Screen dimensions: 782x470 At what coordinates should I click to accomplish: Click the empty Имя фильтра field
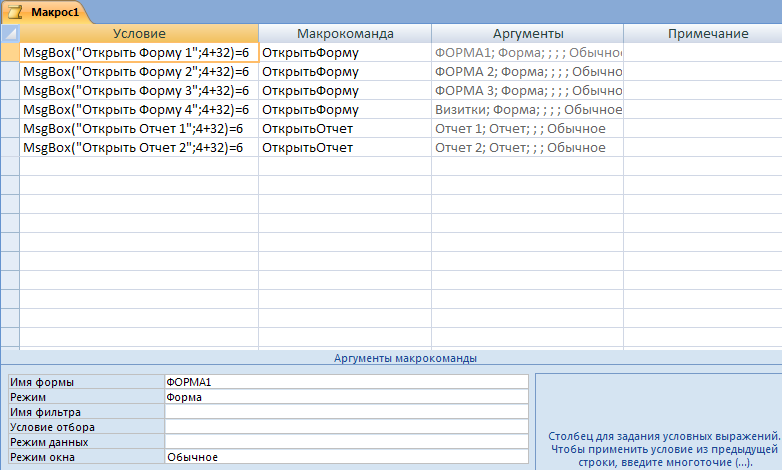click(x=347, y=412)
